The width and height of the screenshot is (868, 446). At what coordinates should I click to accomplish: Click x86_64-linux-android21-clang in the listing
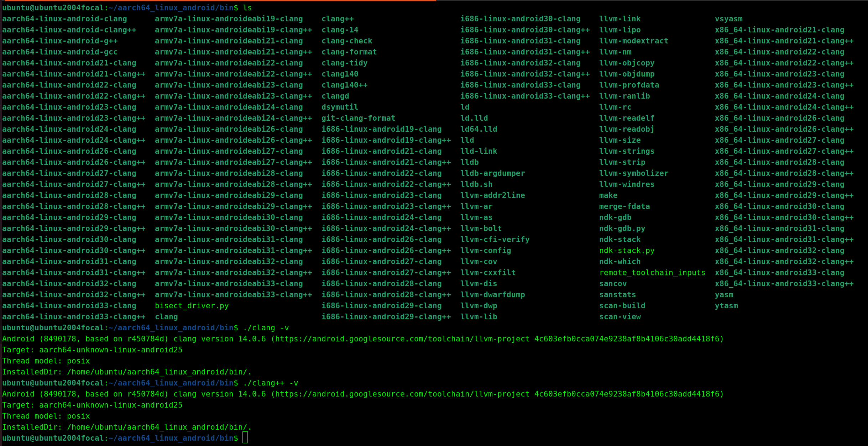tap(779, 30)
